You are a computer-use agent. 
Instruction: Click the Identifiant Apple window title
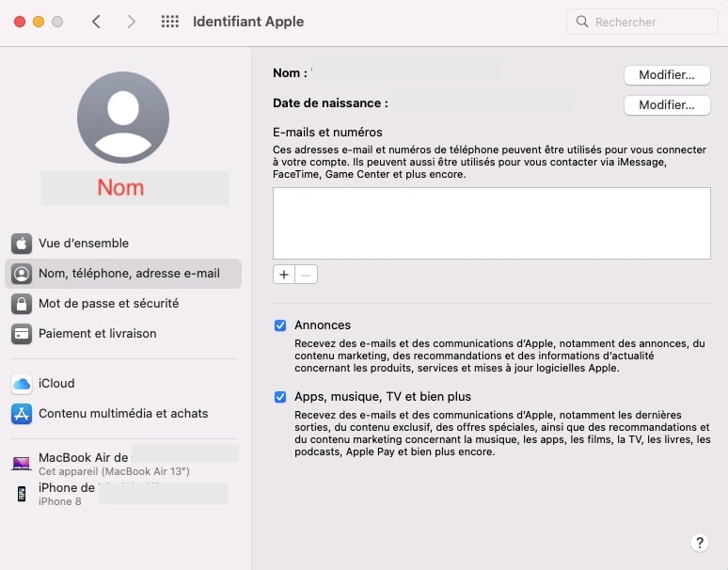tap(248, 22)
